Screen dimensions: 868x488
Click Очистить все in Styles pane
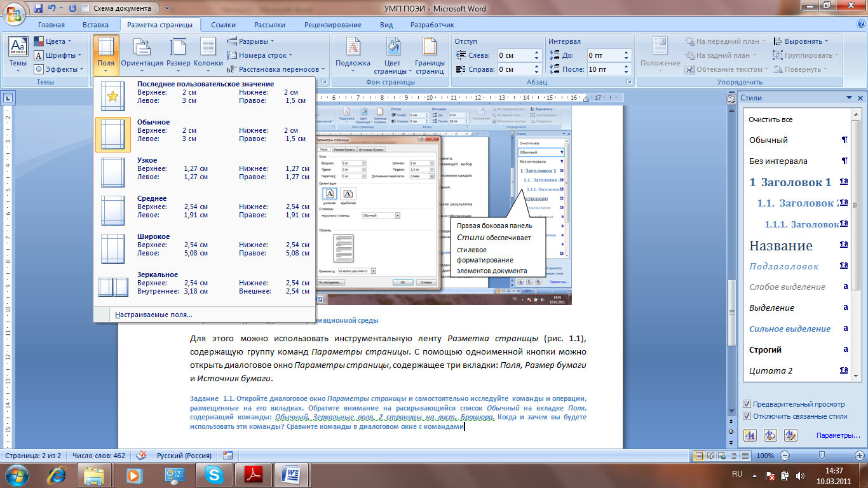pyautogui.click(x=798, y=119)
